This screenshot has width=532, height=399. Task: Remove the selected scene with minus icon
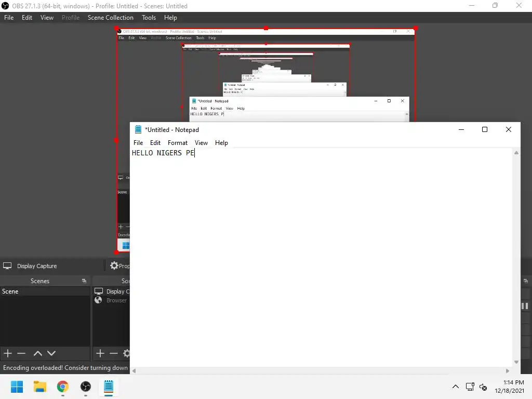(x=21, y=353)
